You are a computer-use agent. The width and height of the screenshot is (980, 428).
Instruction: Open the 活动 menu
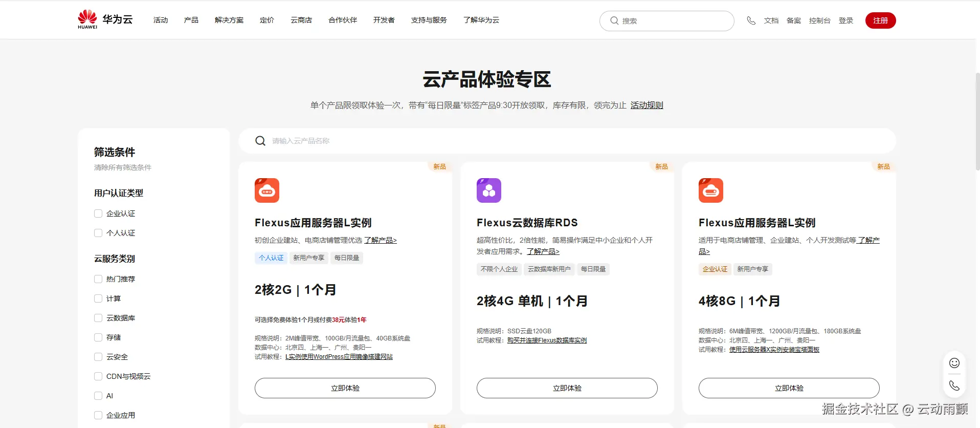(x=161, y=20)
